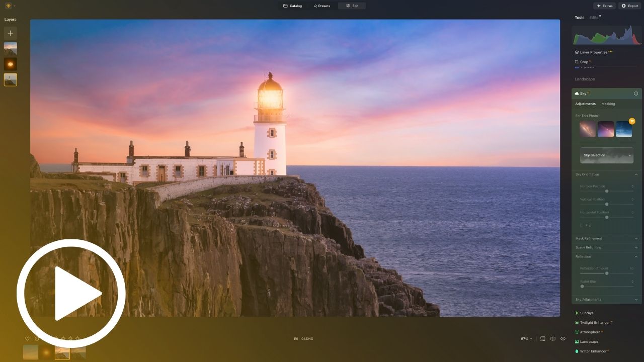Open the Crop tool

pos(584,62)
